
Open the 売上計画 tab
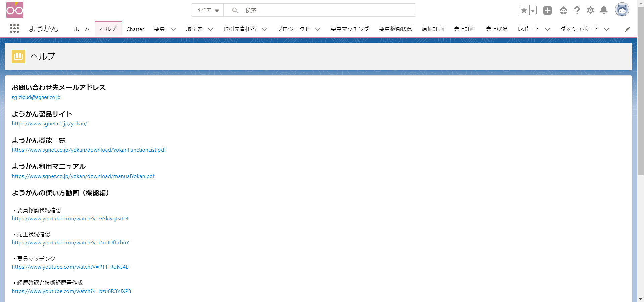(x=465, y=29)
